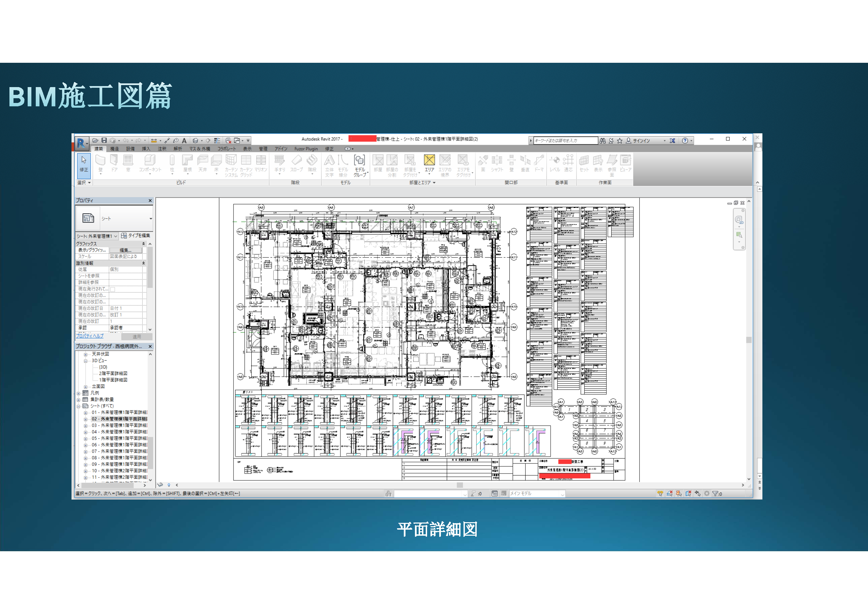Screen dimensions: 868x614
Task: Open the Fuzor Plugin ribbon tab
Action: pos(306,149)
